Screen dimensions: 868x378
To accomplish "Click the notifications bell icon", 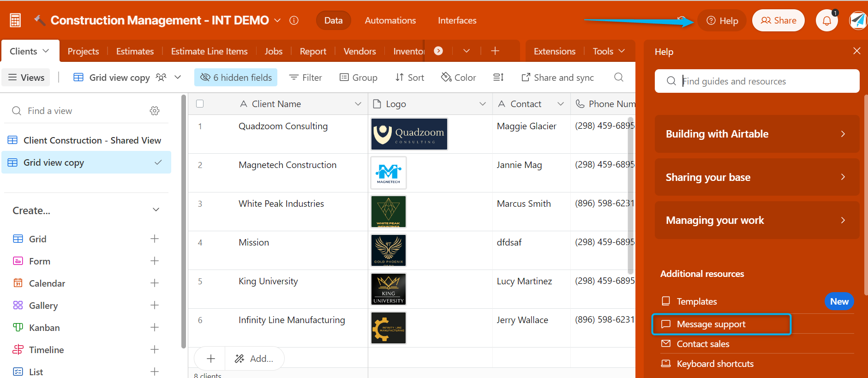I will [826, 21].
